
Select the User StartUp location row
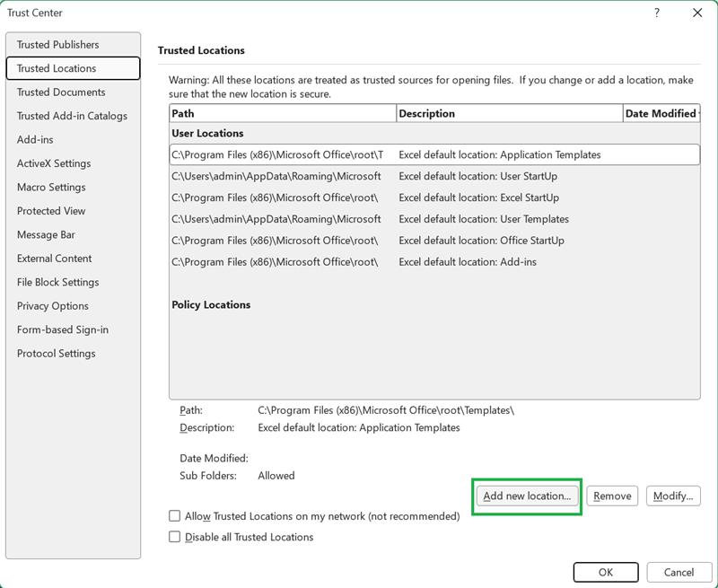(434, 176)
